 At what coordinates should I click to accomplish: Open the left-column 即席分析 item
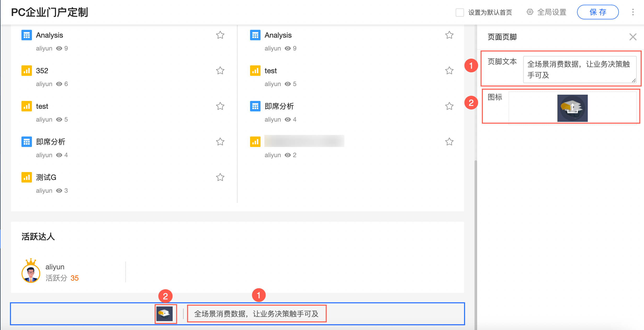[x=50, y=142]
